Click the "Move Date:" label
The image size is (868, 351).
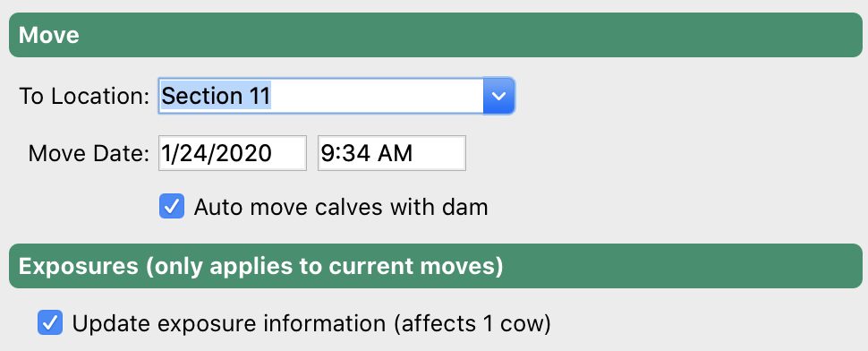89,153
